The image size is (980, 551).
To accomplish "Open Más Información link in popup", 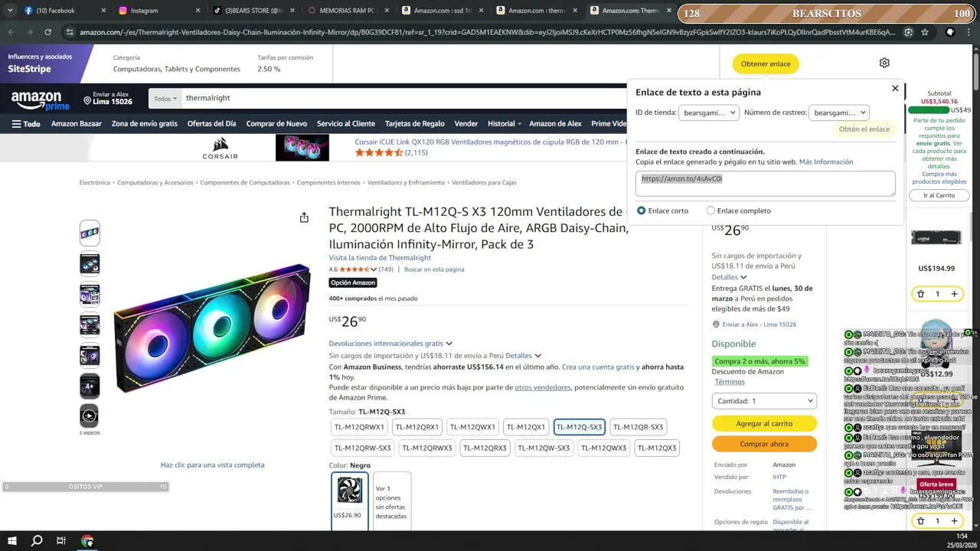I will 826,162.
